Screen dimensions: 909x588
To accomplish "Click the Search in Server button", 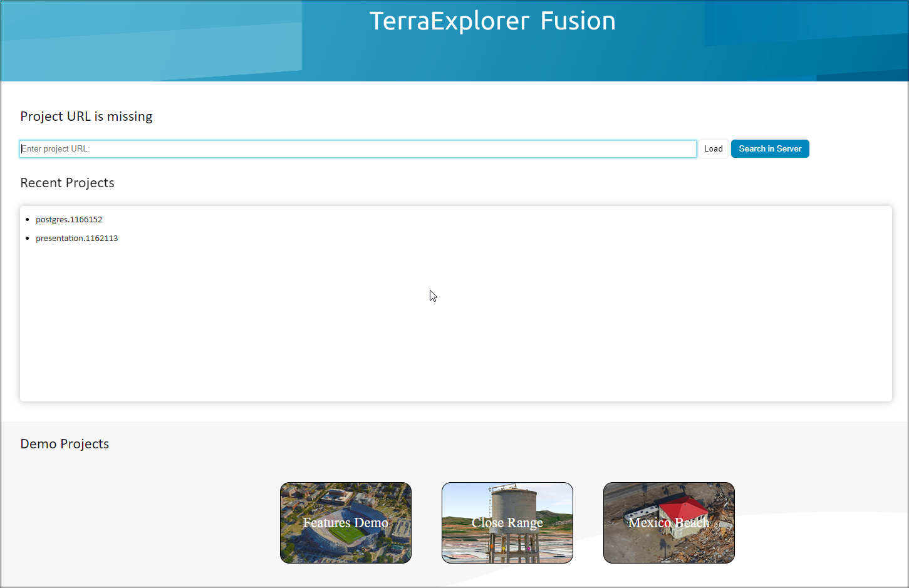I will click(x=769, y=149).
